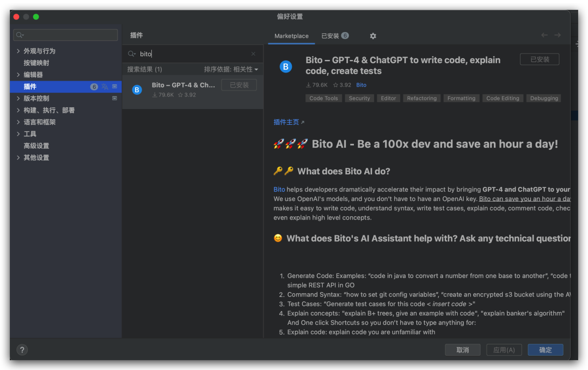Expand the 语言和框架 settings group
The width and height of the screenshot is (588, 370).
[x=18, y=122]
